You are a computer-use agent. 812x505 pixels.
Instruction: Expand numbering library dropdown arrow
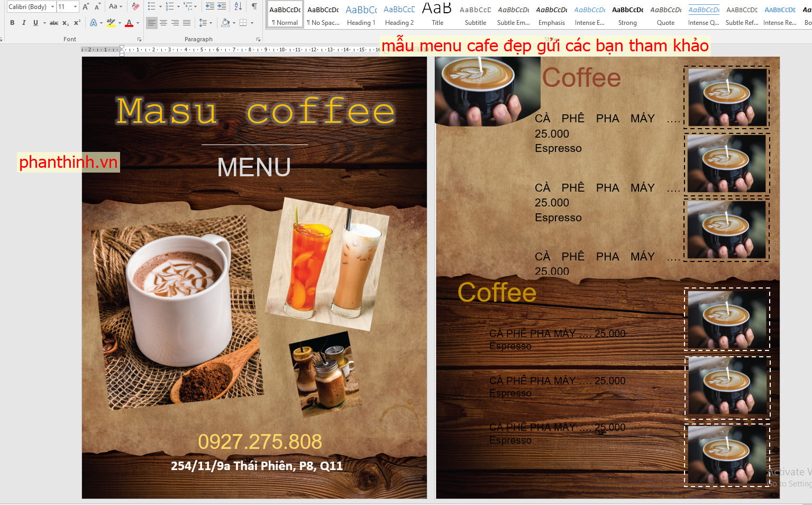tap(178, 7)
